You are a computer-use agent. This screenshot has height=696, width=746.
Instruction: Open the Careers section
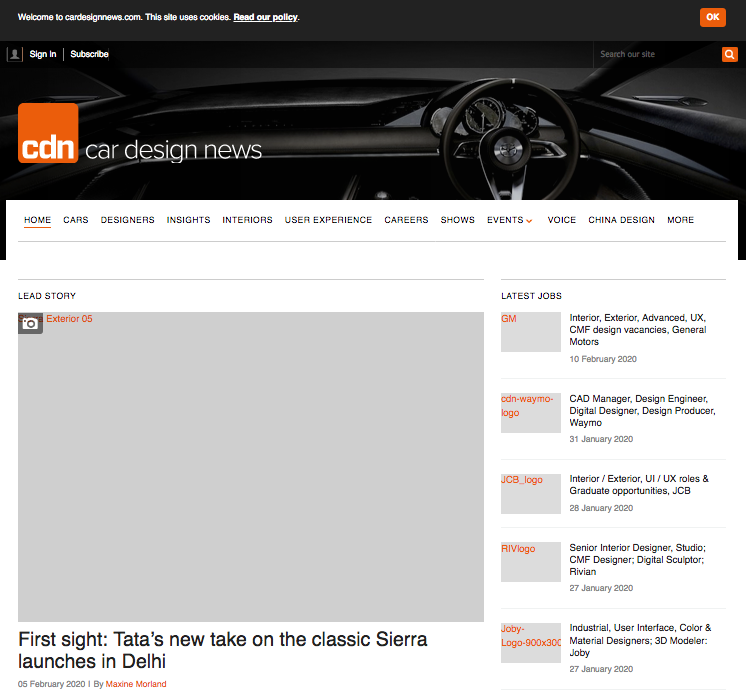click(406, 220)
